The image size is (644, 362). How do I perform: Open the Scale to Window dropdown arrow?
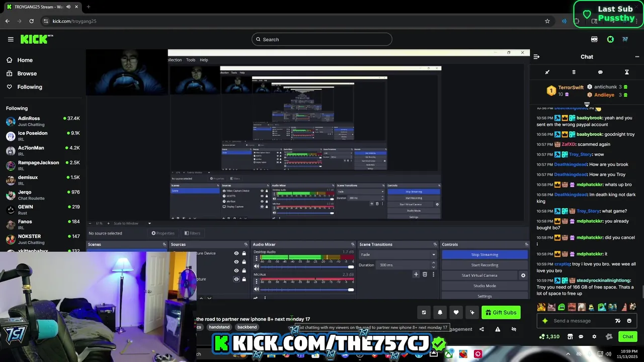149,223
